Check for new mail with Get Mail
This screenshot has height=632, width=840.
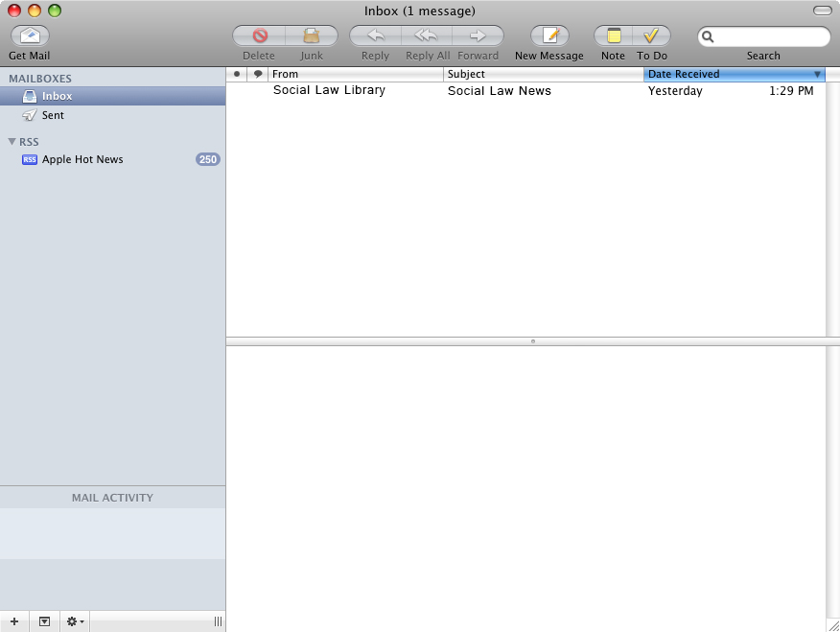pos(30,35)
